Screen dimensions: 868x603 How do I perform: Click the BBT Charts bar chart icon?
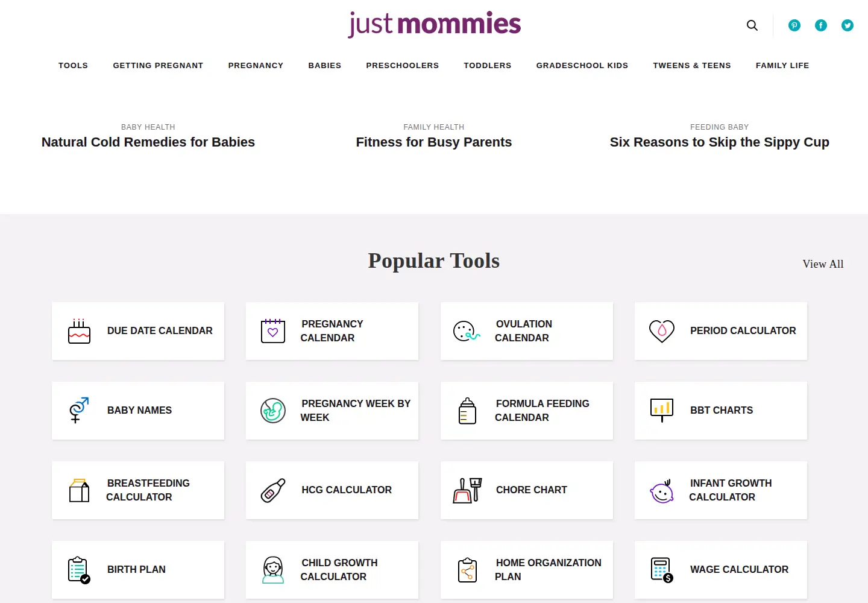pos(662,410)
